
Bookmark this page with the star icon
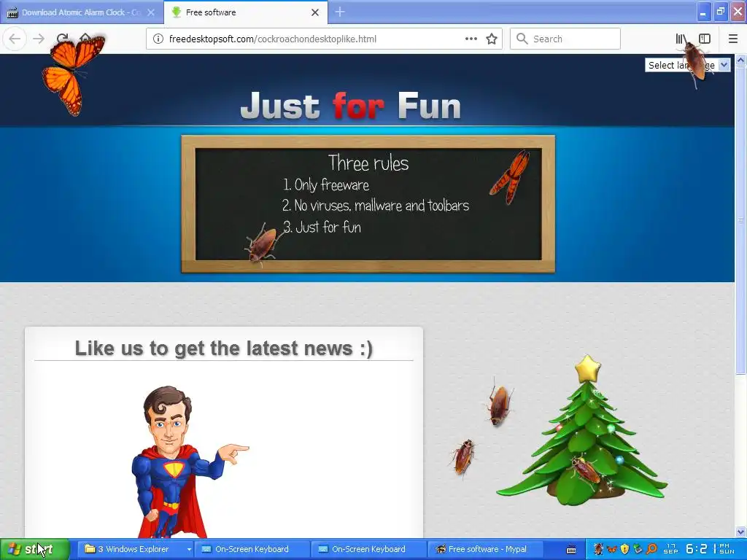(492, 39)
